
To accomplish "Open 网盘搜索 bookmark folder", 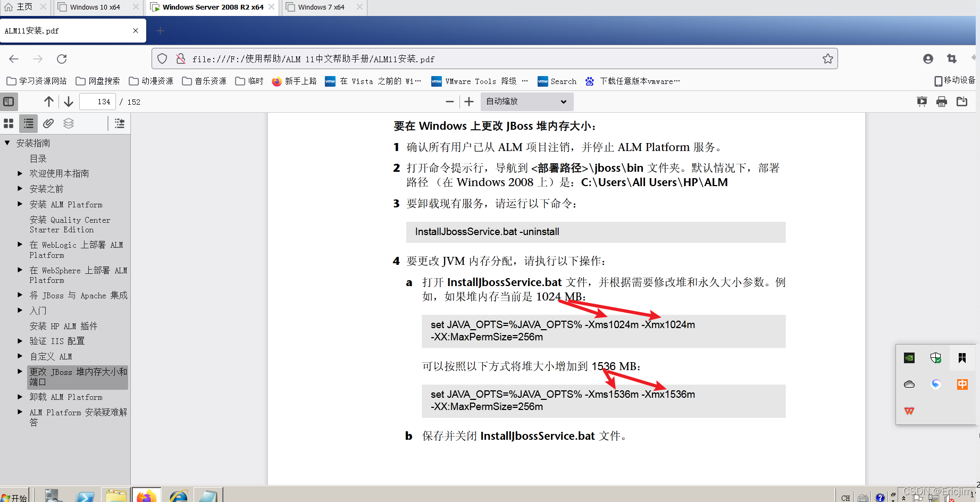I will 98,81.
